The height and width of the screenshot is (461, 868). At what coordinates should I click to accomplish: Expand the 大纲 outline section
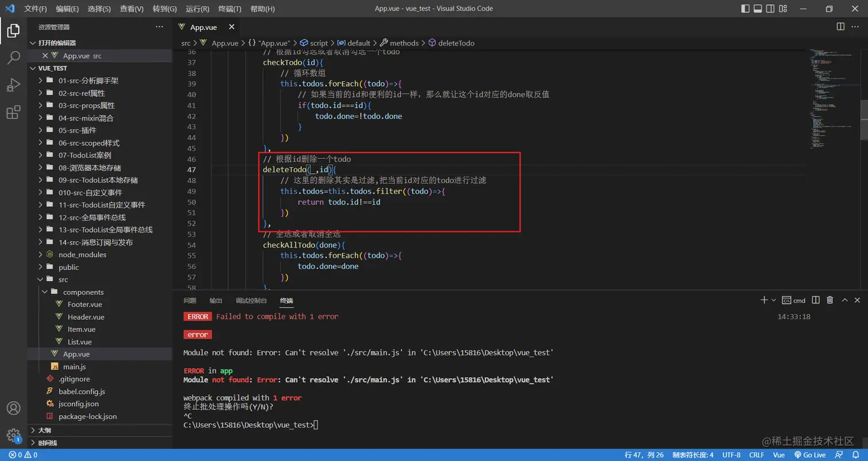100,430
